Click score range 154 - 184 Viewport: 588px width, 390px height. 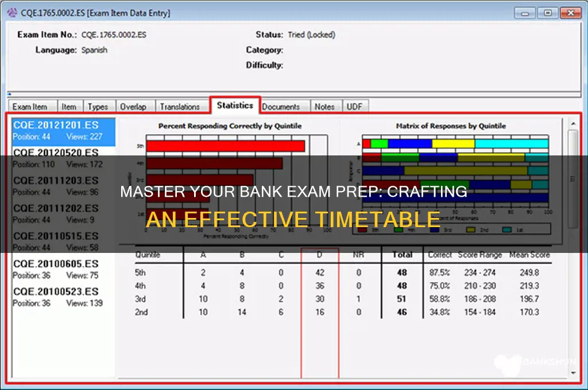[479, 312]
